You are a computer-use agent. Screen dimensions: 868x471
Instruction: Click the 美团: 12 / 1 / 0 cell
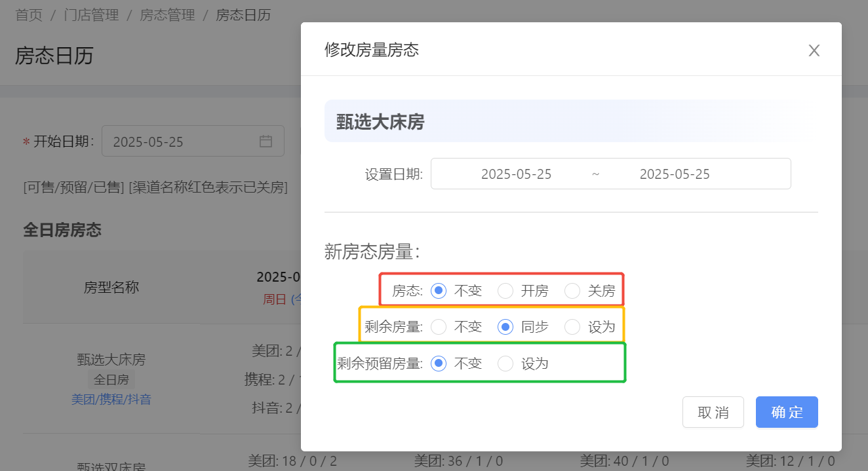(791, 461)
